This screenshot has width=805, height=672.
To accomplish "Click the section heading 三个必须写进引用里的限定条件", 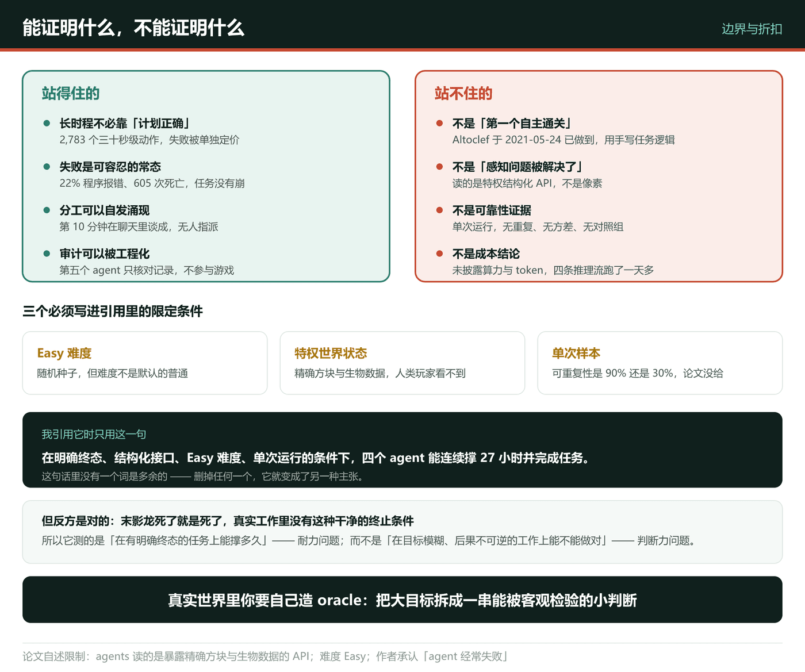I will pyautogui.click(x=113, y=312).
